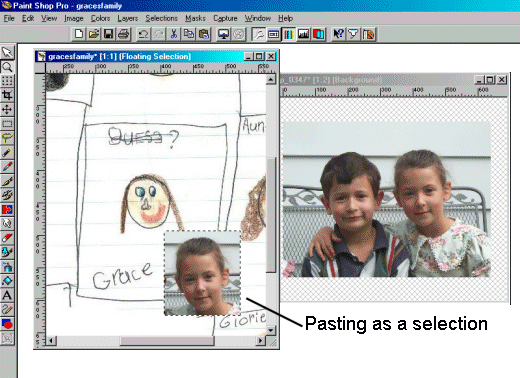Viewport: 520px width, 378px height.
Task: Open the Edit menu
Action: click(28, 18)
